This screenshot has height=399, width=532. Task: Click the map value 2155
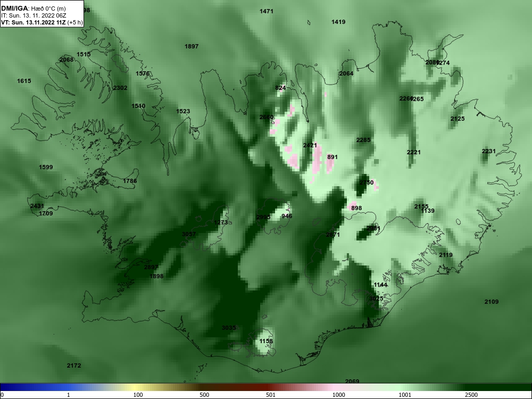[x=421, y=206]
